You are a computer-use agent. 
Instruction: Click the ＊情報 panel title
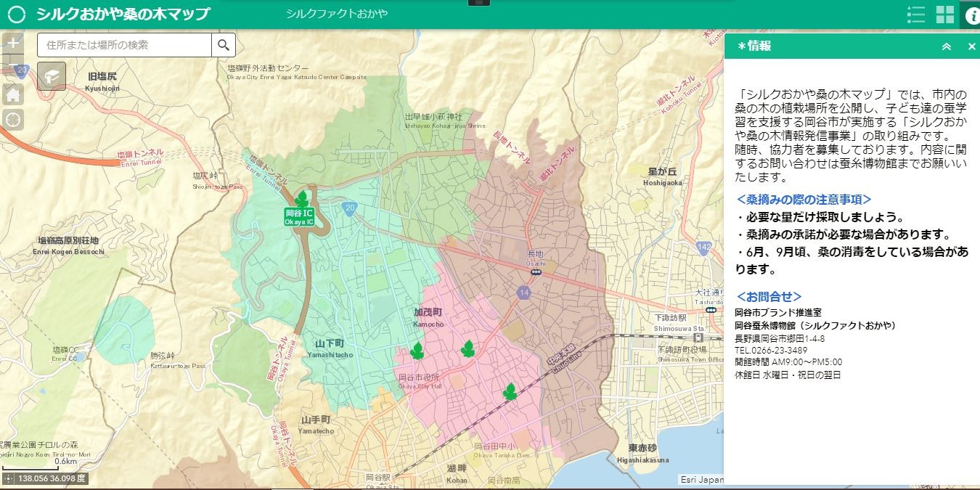[754, 46]
